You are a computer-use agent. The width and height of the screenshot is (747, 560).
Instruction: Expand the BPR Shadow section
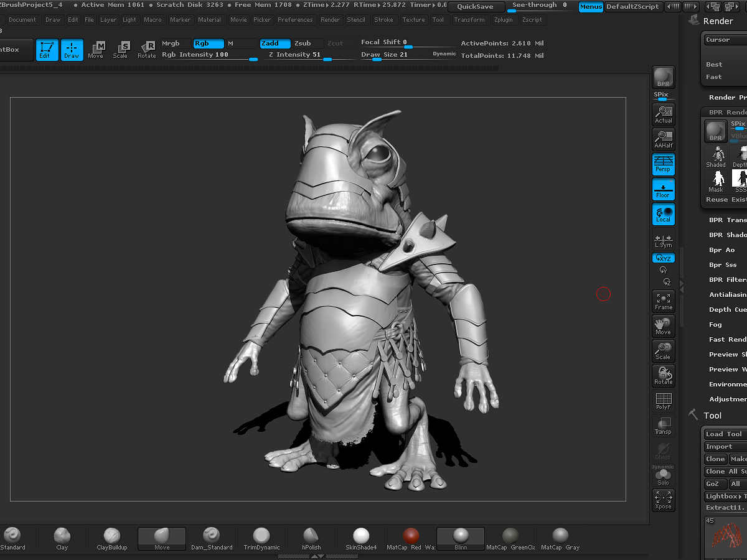coord(727,235)
